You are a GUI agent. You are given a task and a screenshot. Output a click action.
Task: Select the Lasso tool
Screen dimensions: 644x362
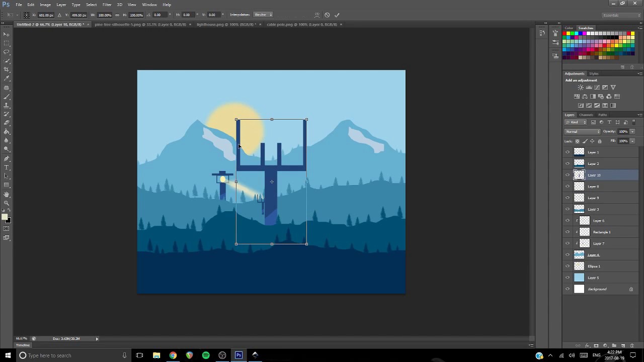tap(7, 52)
